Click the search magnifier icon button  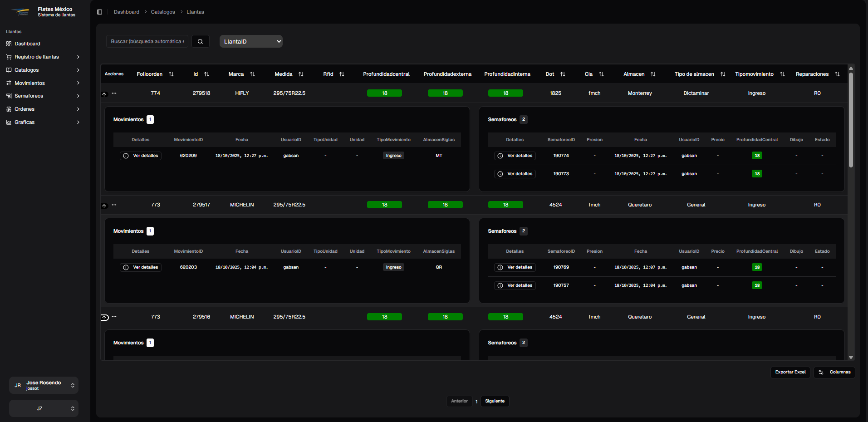click(x=200, y=41)
